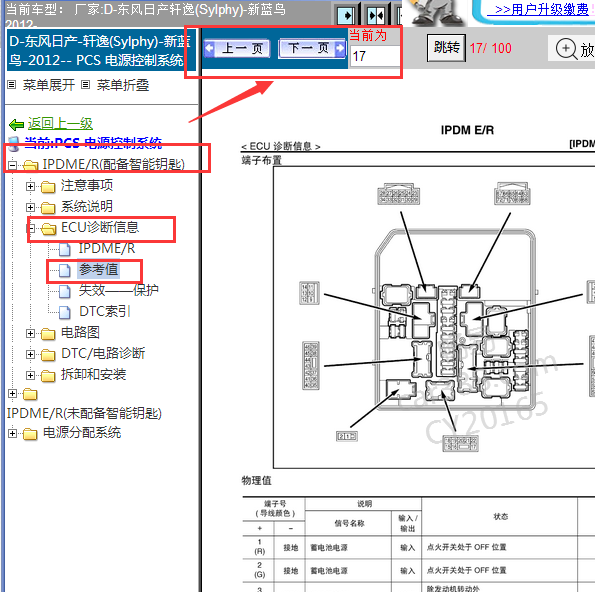Select the 系统说明 tree item label
Image resolution: width=595 pixels, height=592 pixels.
pos(87,206)
